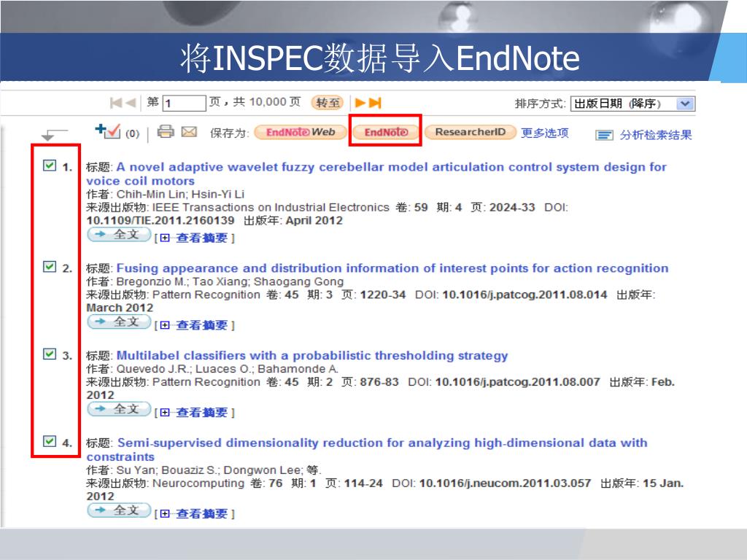Print records with printer icon
Image resolution: width=747 pixels, height=560 pixels.
[x=166, y=131]
